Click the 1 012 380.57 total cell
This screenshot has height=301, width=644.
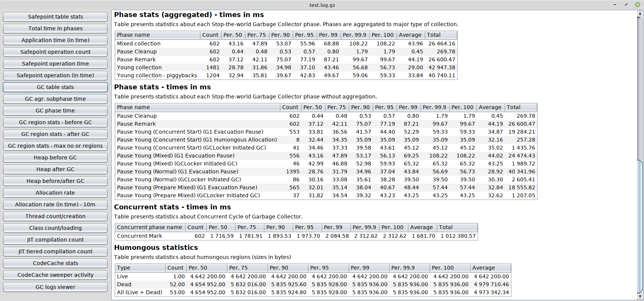coord(458,236)
